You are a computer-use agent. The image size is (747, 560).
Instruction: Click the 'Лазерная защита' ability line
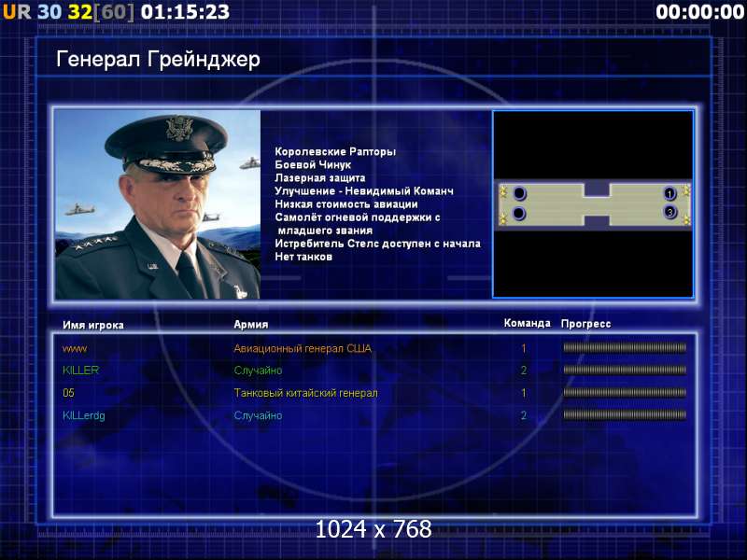(319, 178)
